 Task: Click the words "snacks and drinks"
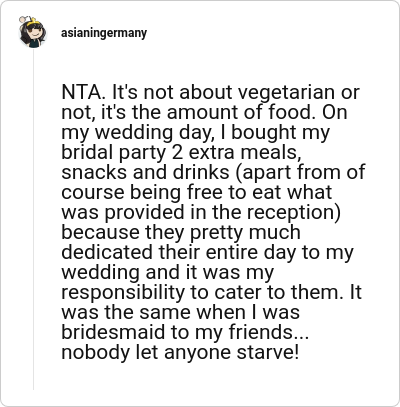coord(145,172)
